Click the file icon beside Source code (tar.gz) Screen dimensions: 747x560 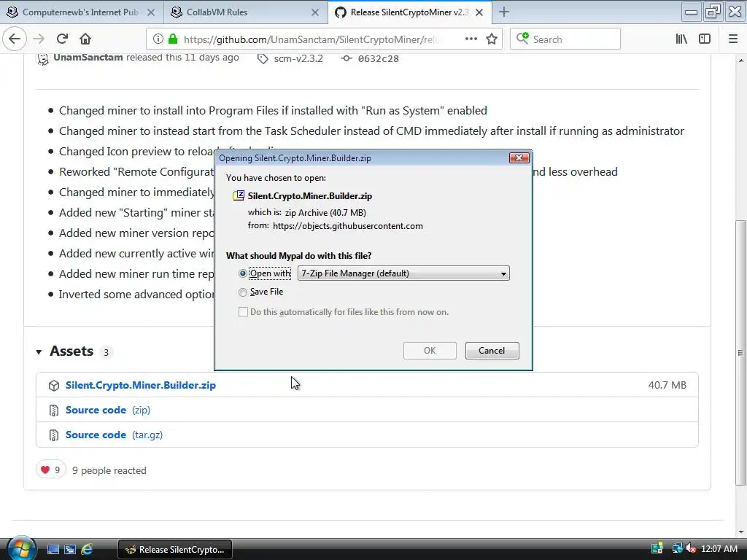tap(54, 435)
